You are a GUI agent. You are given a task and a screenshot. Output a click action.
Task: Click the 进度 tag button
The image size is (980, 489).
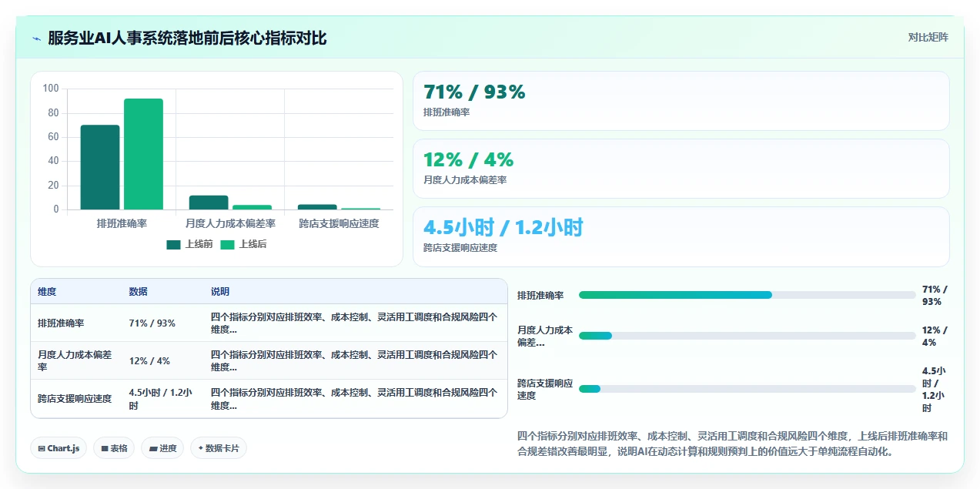[162, 448]
